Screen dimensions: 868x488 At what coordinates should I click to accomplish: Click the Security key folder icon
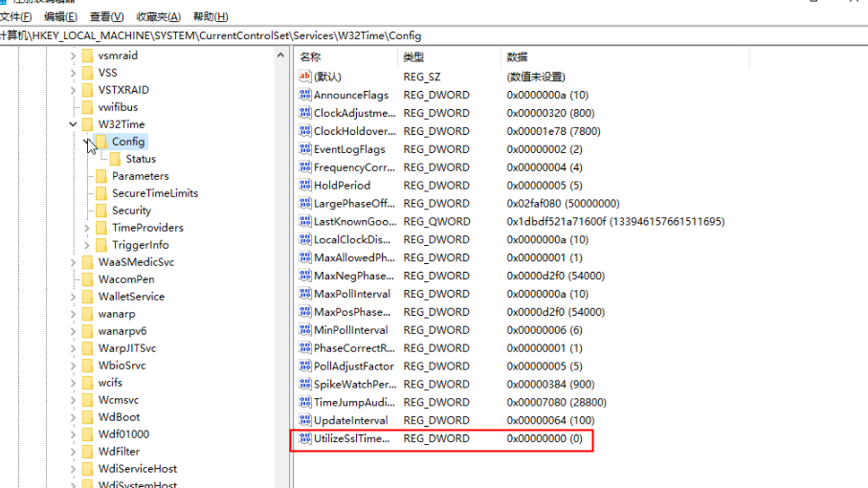click(x=100, y=211)
